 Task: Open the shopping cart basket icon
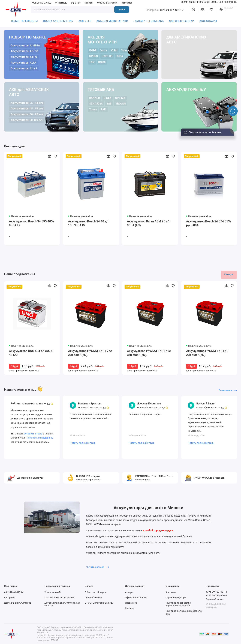tap(221, 10)
